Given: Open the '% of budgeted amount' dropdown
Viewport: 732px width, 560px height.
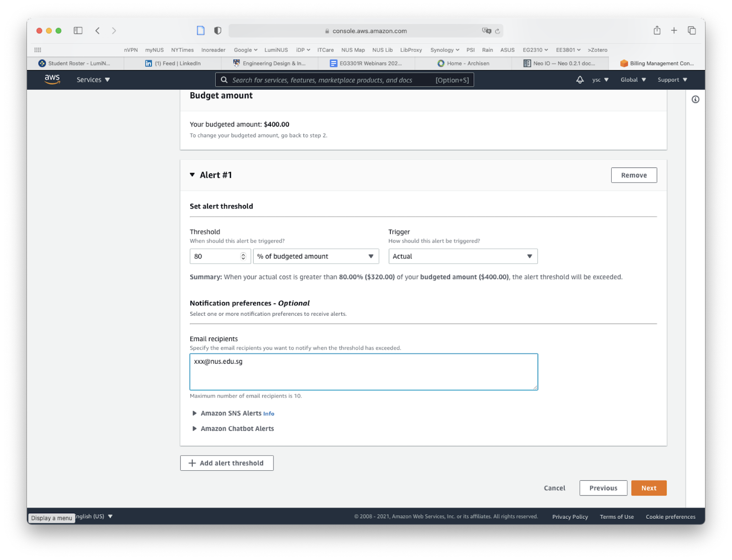Looking at the screenshot, I should (316, 256).
